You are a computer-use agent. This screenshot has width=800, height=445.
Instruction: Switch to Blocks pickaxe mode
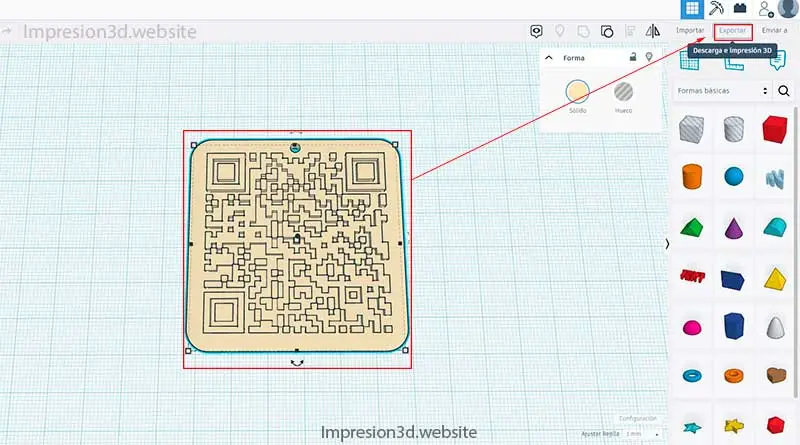tap(716, 9)
